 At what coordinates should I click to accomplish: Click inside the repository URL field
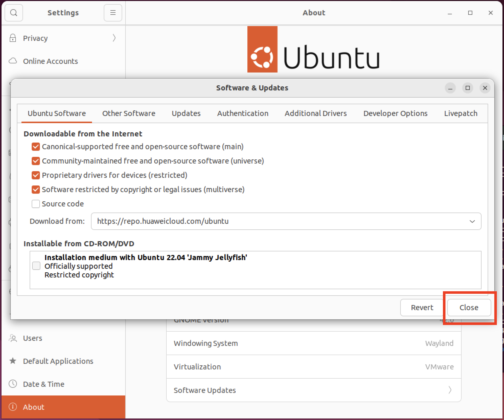point(230,221)
